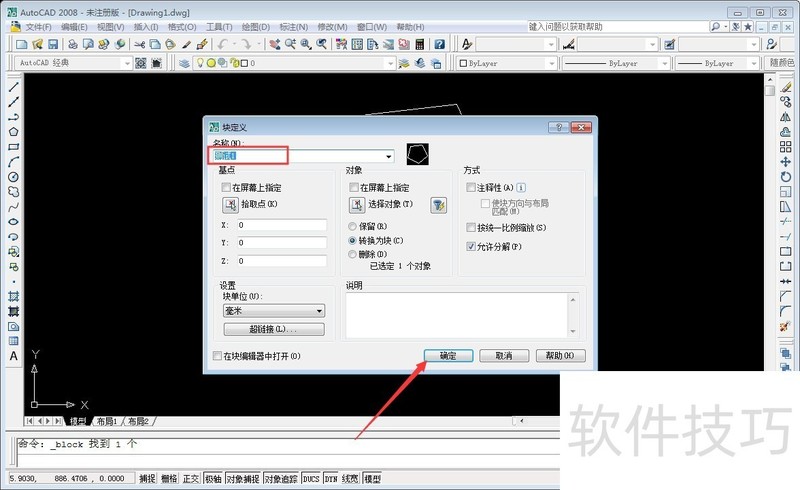Click the Select objects icon button

(357, 205)
